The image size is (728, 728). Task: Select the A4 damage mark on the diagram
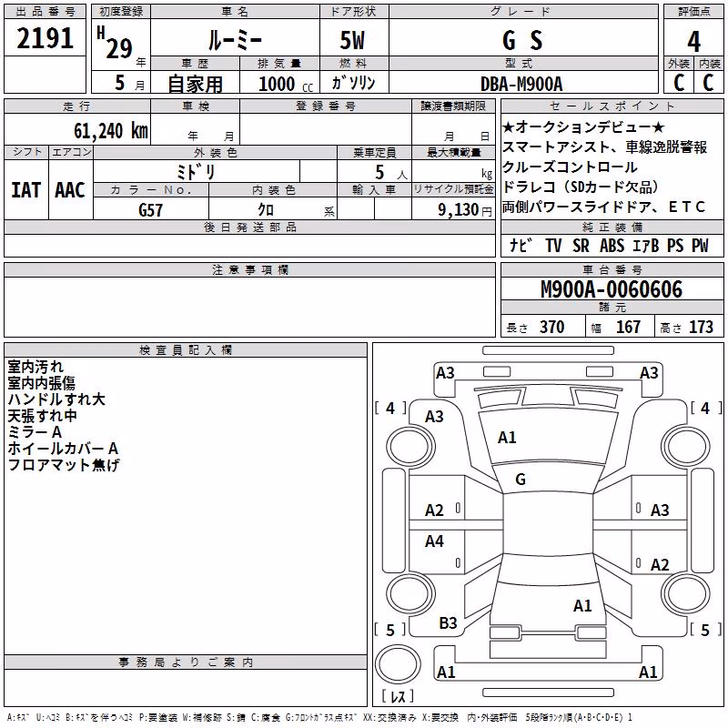[434, 541]
